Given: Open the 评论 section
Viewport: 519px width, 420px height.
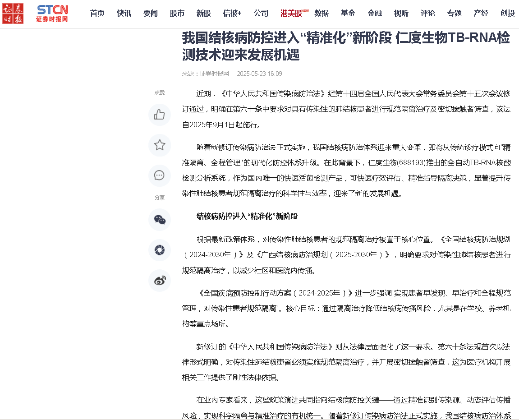Looking at the screenshot, I should [x=427, y=13].
